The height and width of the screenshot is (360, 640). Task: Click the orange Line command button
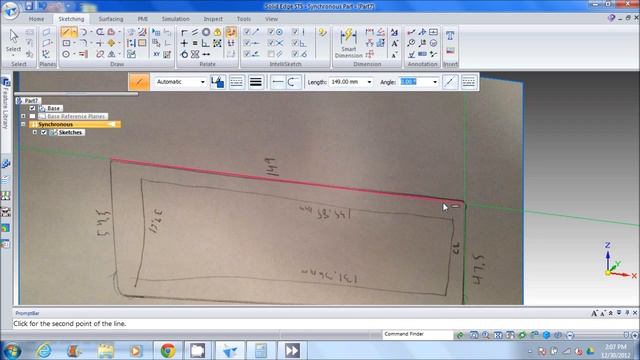pyautogui.click(x=139, y=82)
